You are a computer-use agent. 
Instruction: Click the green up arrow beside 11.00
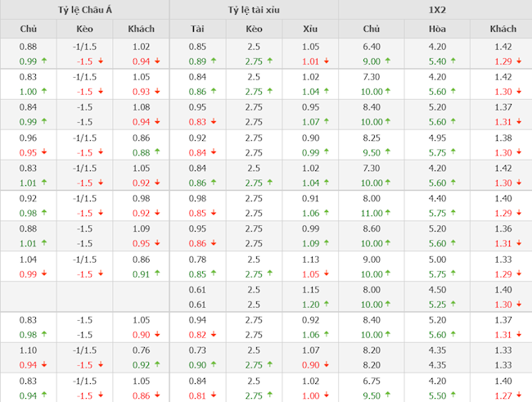click(x=386, y=213)
